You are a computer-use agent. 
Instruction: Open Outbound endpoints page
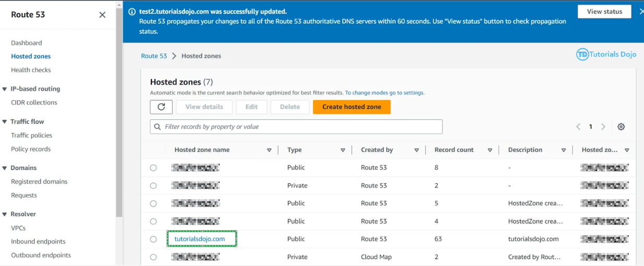41,256
